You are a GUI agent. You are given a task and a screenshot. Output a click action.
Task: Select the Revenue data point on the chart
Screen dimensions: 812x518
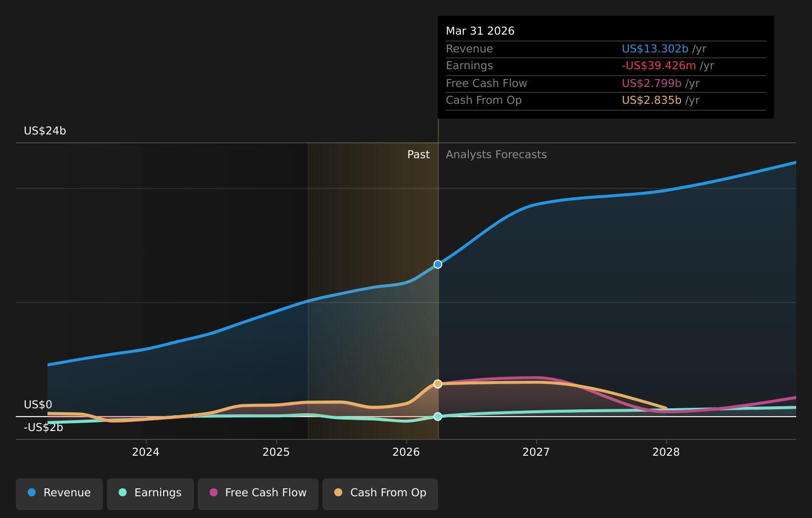[438, 264]
